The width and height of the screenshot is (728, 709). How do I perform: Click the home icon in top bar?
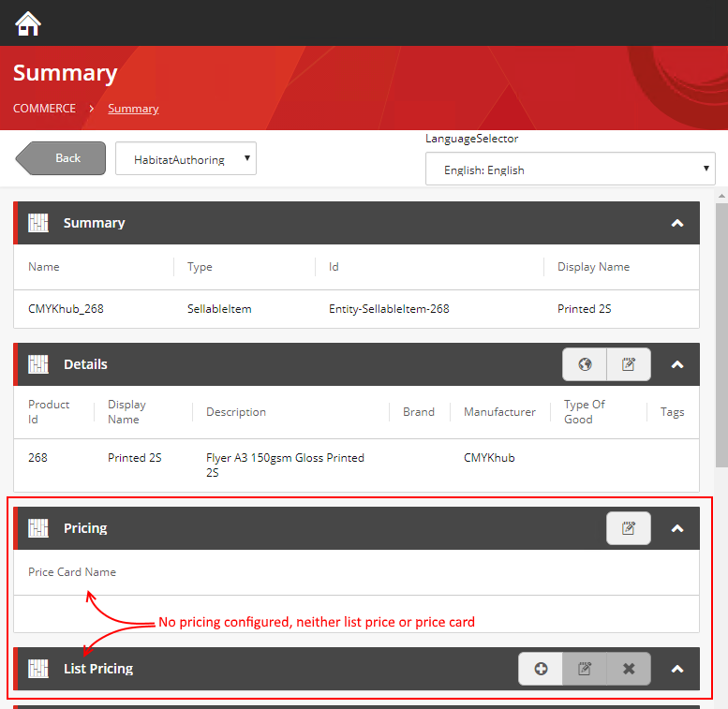click(x=28, y=23)
